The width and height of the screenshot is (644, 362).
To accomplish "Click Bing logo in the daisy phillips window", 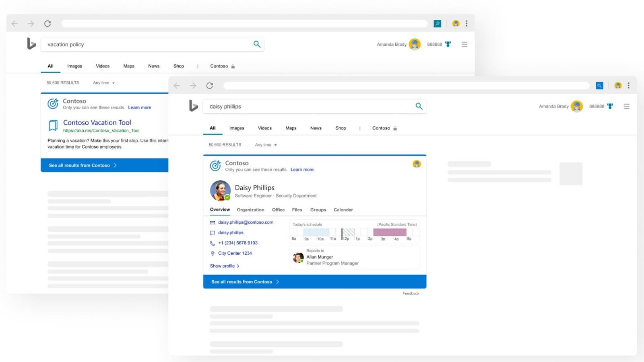I will point(194,106).
